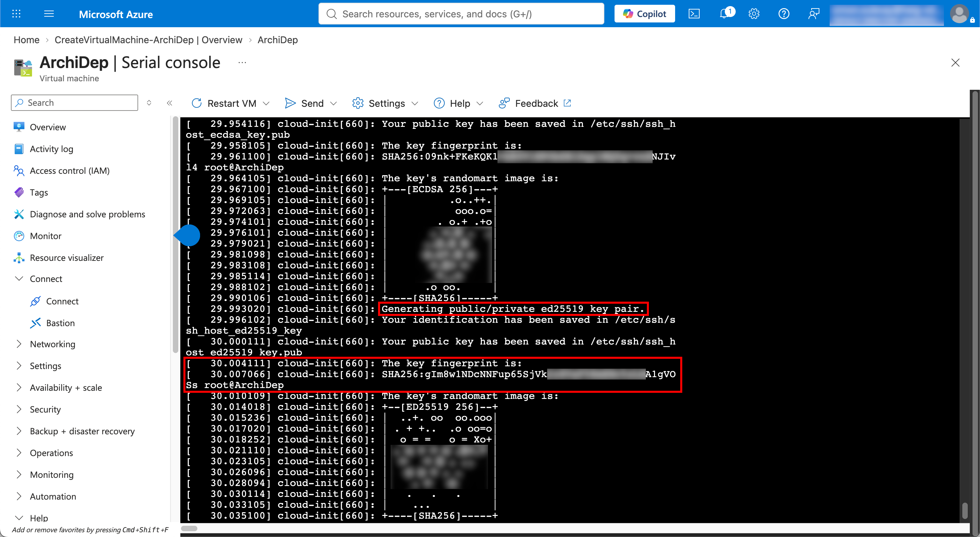Open the serial console Settings dropdown

pyautogui.click(x=385, y=103)
